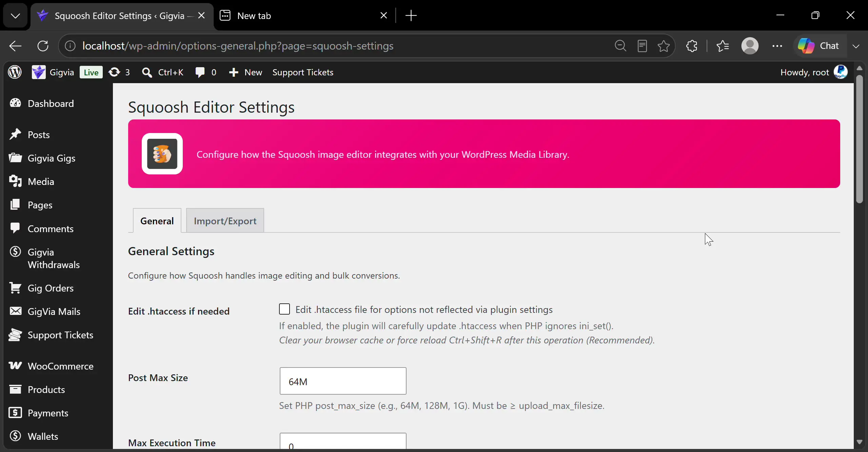
Task: Open the updates icon showing 3
Action: pos(119,72)
